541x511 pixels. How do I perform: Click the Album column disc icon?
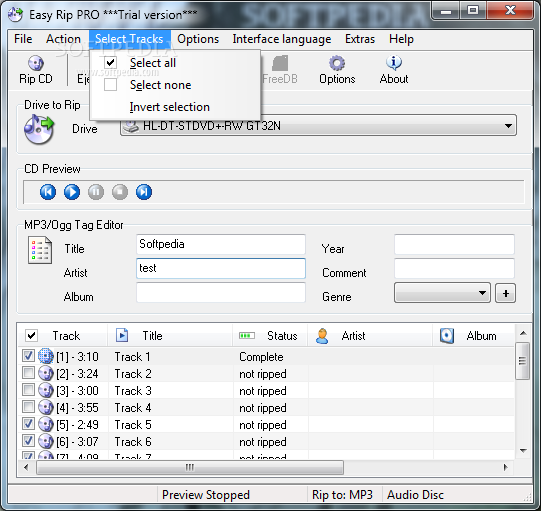click(447, 335)
